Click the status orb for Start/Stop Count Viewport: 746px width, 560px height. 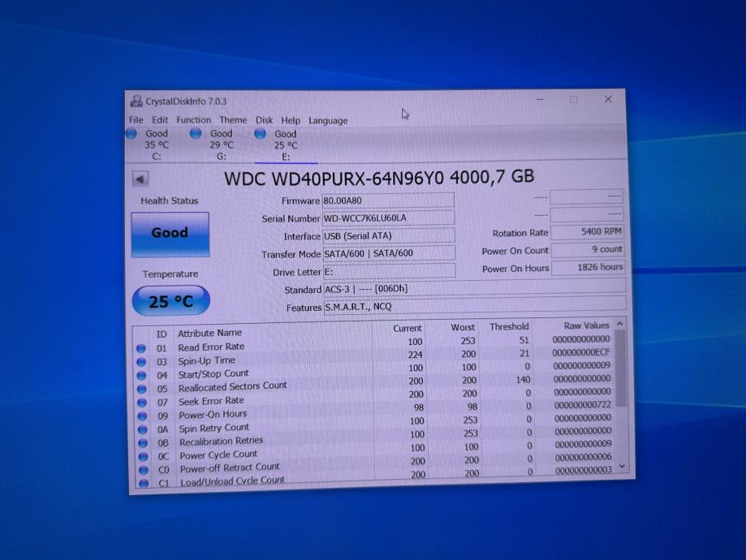coord(142,376)
